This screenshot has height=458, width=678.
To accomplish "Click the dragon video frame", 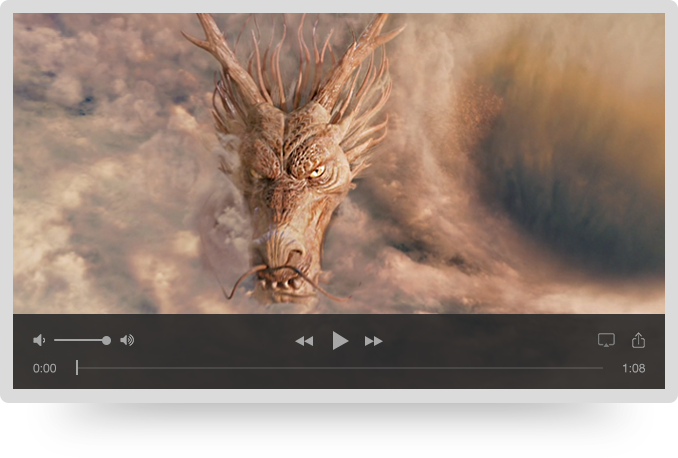I will point(339,163).
